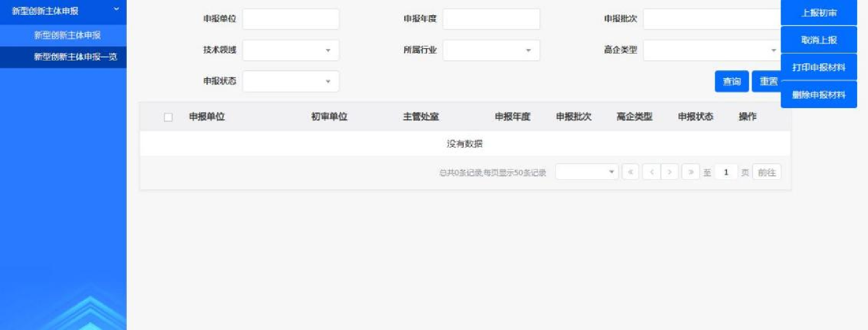Collapse the 新型创新主体申报 sidebar section chevron

pyautogui.click(x=116, y=9)
